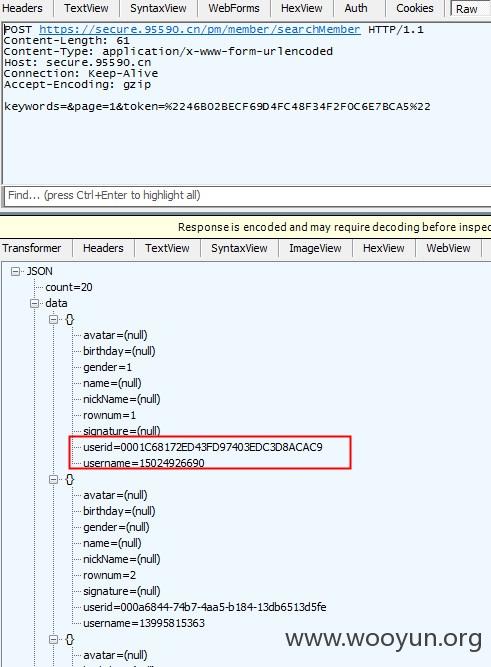Click the Accept-Encoding: gzip line
491x667 pixels.
(x=77, y=84)
